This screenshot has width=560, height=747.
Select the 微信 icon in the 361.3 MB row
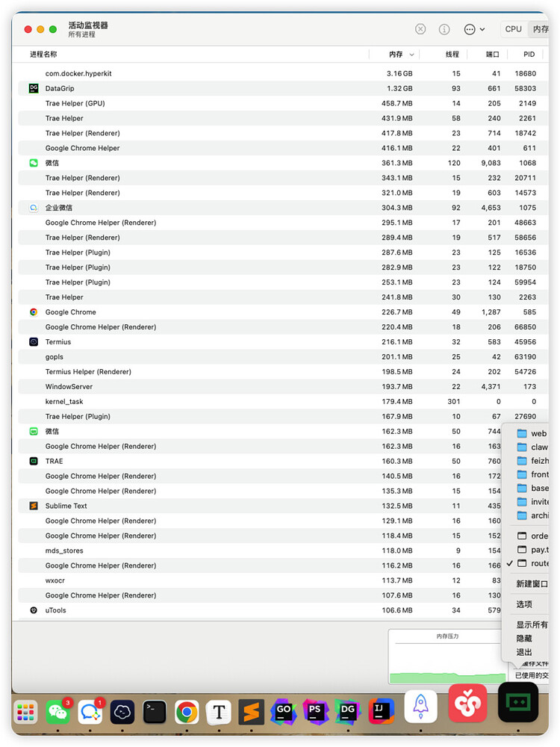[x=34, y=163]
